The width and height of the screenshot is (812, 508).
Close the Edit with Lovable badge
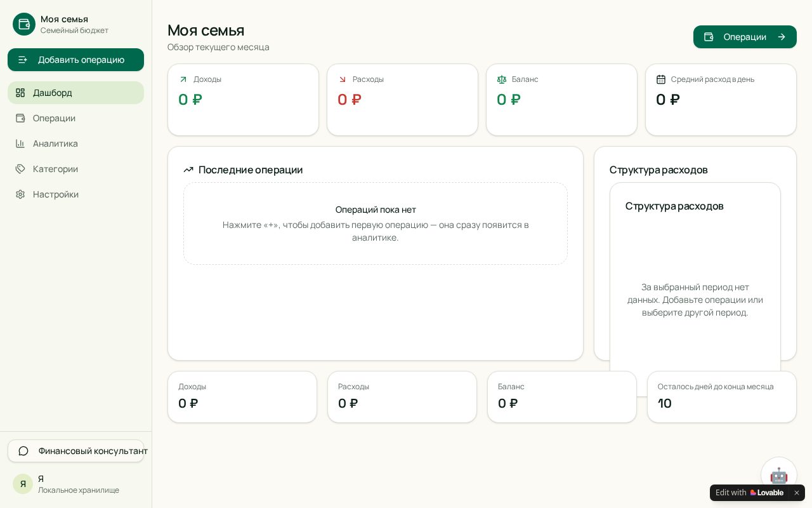coord(797,493)
